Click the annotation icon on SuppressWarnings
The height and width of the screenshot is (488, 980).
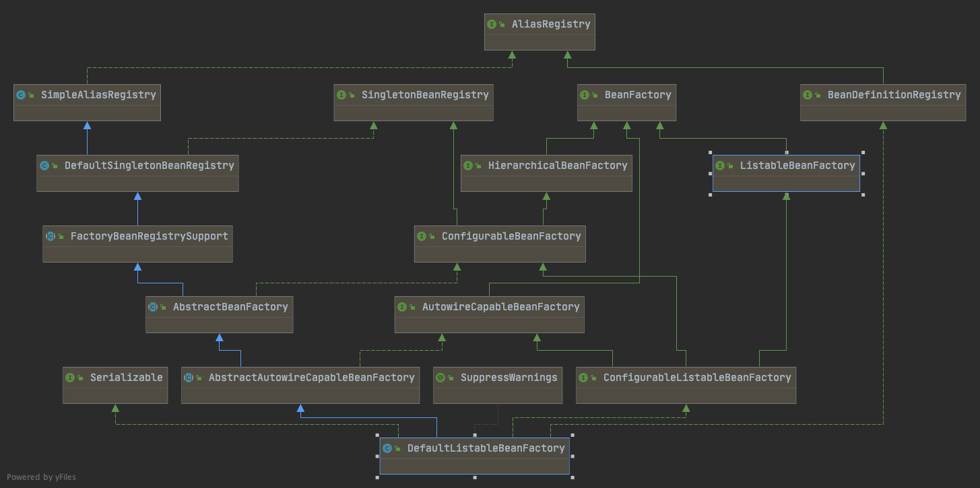click(x=442, y=377)
